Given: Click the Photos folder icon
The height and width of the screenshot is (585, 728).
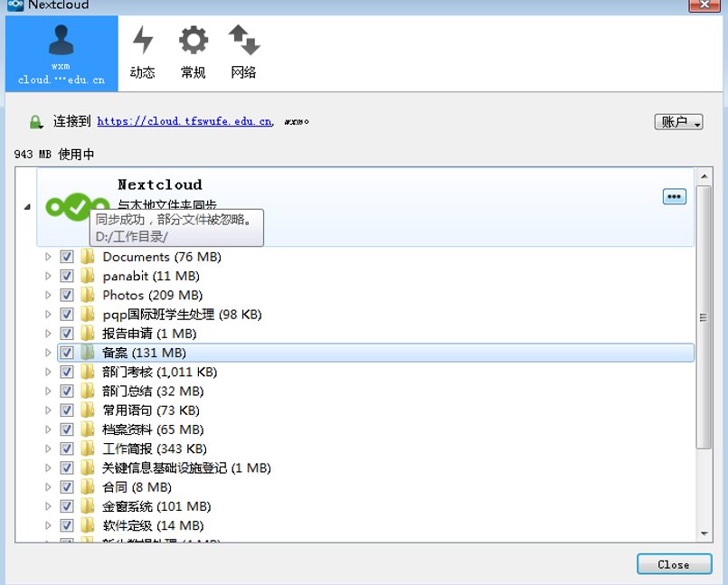Looking at the screenshot, I should 88,295.
